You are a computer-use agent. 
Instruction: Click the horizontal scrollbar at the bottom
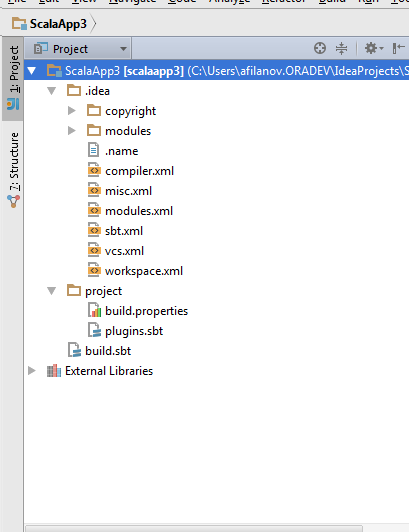point(193,529)
